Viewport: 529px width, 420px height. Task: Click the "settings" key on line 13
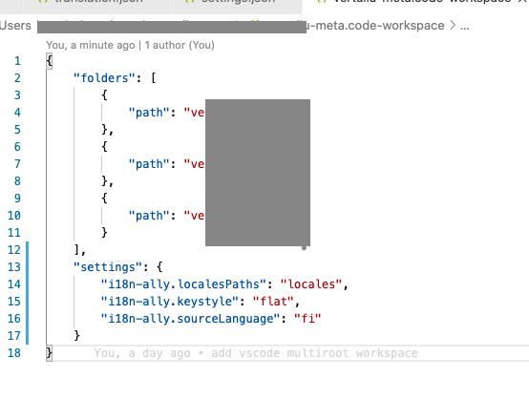click(x=108, y=267)
